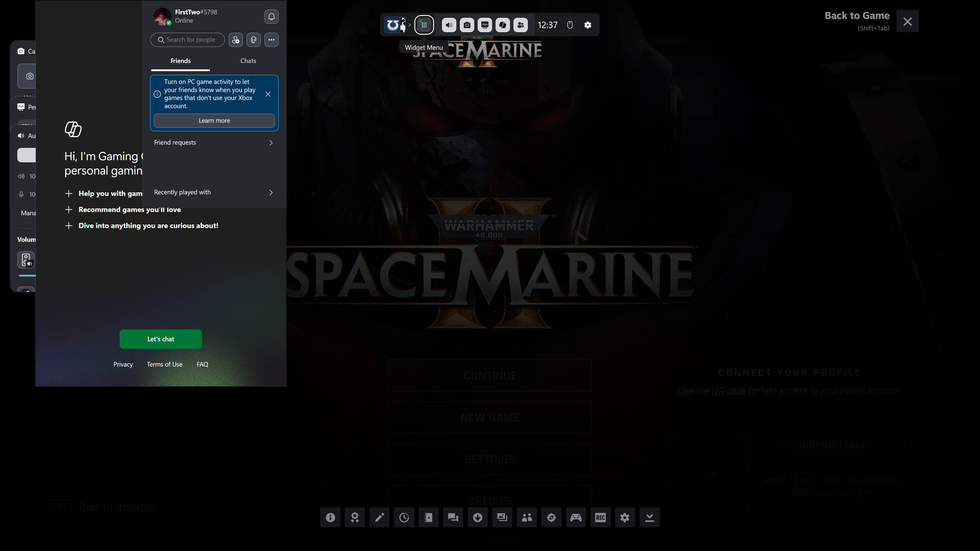Switch to the Friends tab
980x551 pixels.
[x=180, y=61]
